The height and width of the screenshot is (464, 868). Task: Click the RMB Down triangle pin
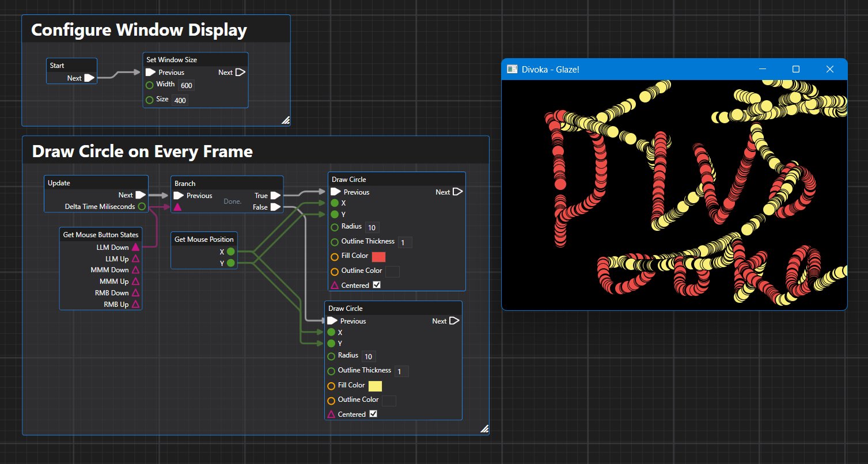(135, 292)
